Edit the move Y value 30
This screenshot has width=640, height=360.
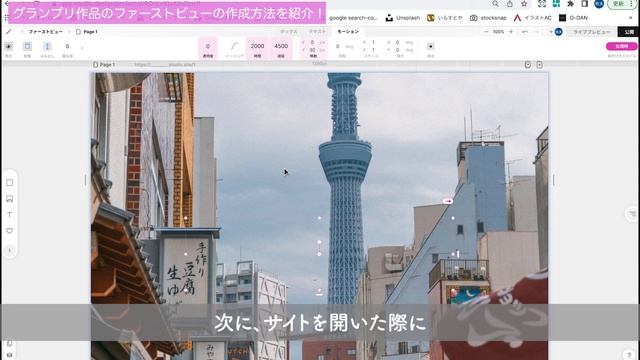coord(312,50)
